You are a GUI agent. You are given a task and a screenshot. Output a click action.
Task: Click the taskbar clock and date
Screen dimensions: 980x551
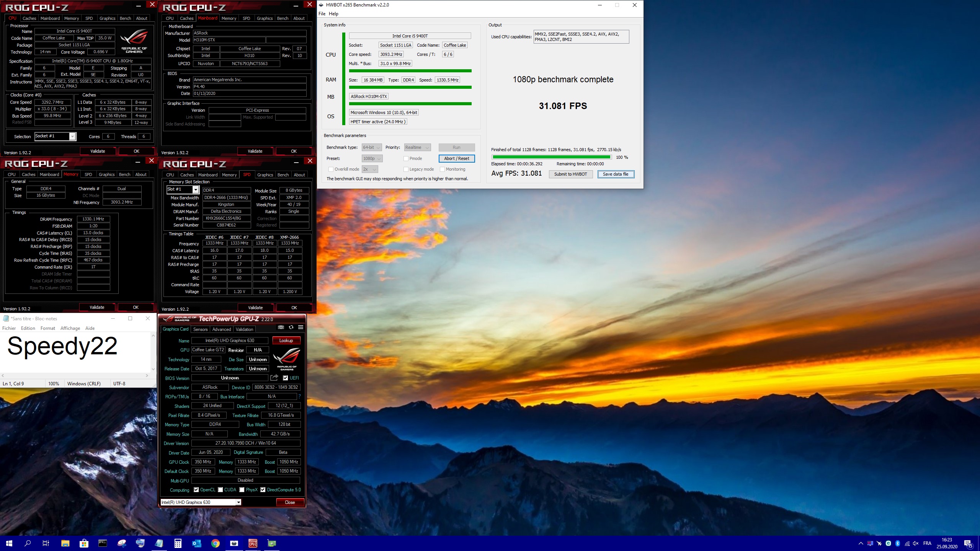click(x=947, y=543)
